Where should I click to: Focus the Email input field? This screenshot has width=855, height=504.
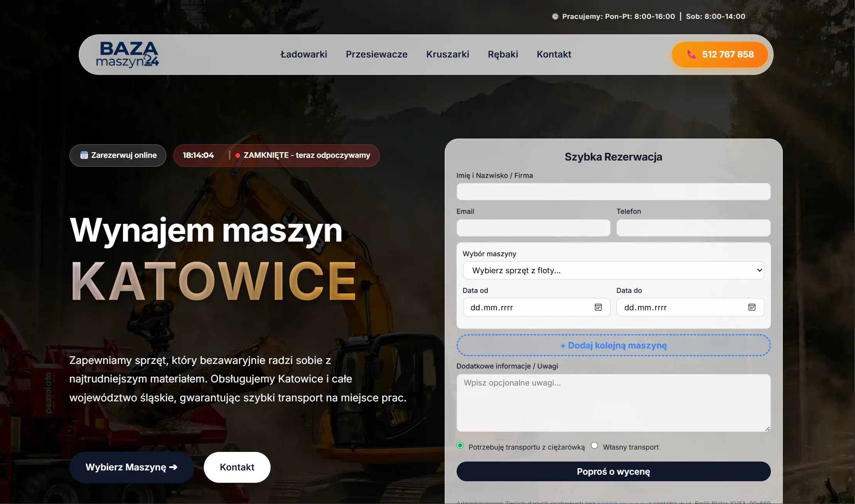point(533,228)
